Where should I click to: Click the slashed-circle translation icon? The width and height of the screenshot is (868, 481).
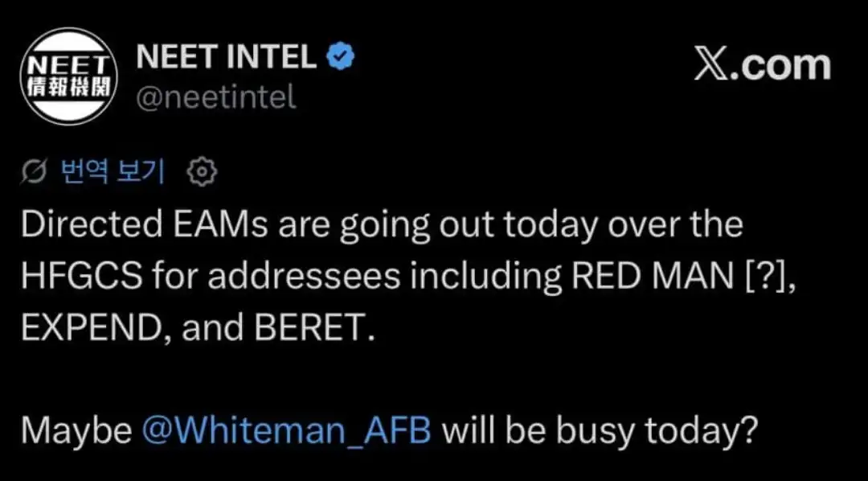pos(35,171)
